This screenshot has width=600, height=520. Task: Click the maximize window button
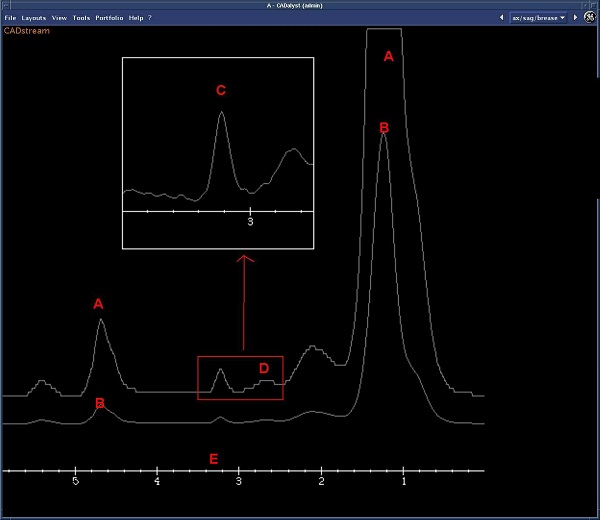[x=594, y=5]
